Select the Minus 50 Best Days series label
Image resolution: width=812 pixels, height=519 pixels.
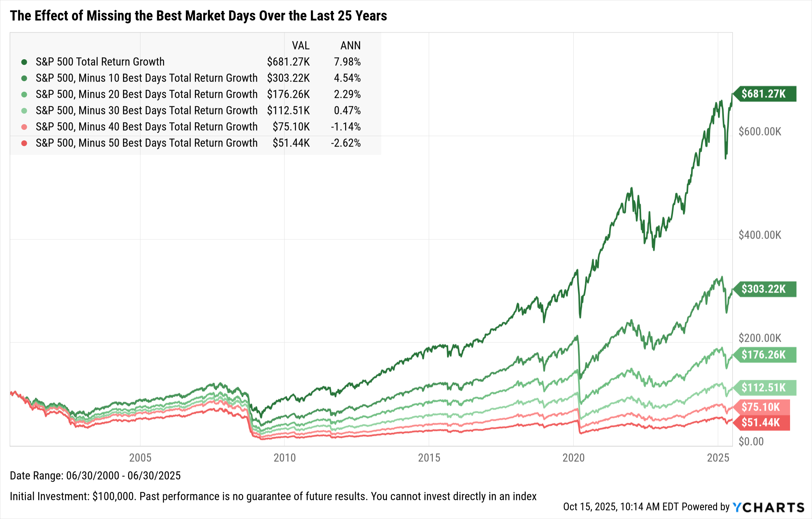tap(147, 143)
